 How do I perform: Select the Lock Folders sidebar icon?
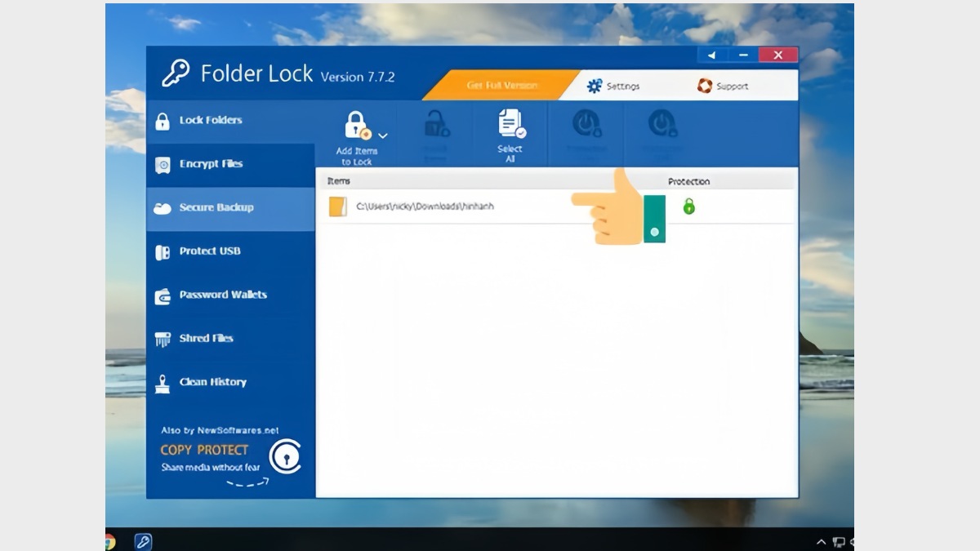point(163,120)
